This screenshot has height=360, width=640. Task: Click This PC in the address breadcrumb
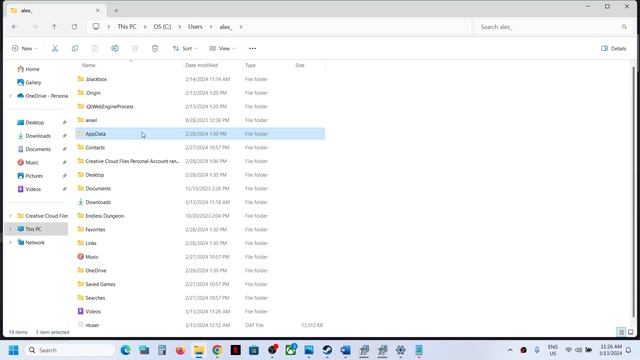tap(127, 27)
